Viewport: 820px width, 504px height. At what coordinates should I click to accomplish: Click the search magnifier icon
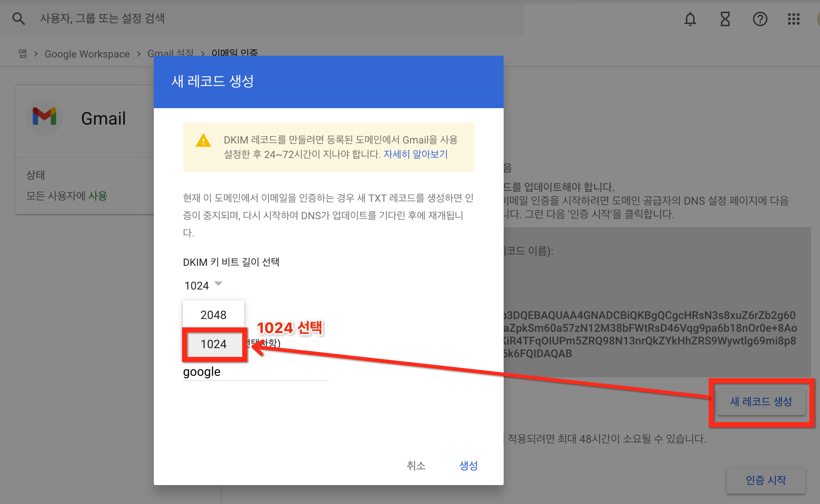coord(18,18)
